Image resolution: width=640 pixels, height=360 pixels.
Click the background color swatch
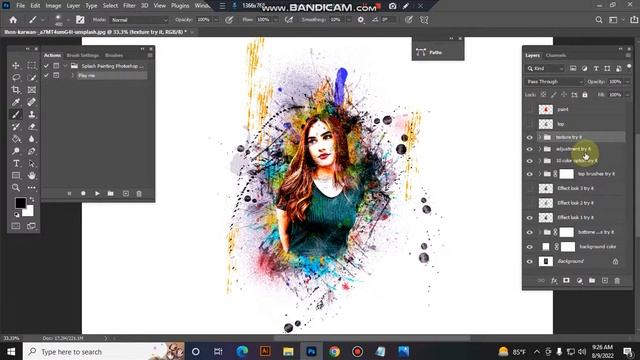[29, 212]
